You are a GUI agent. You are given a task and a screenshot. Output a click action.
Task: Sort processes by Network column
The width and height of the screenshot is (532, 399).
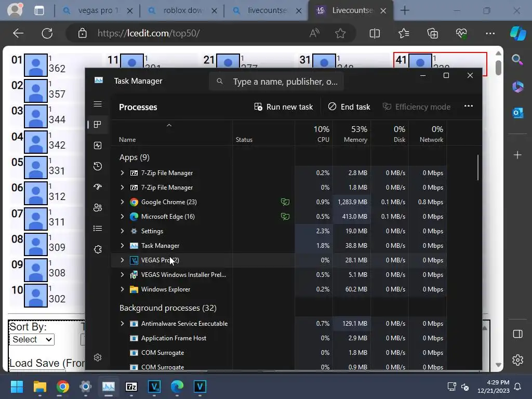click(x=428, y=134)
